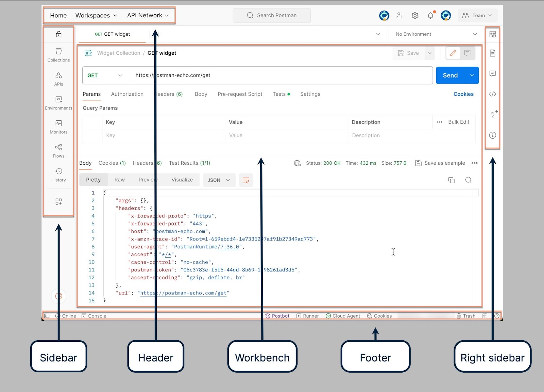This screenshot has width=544, height=392.
Task: Click Bulk Edit in query params
Action: point(459,122)
